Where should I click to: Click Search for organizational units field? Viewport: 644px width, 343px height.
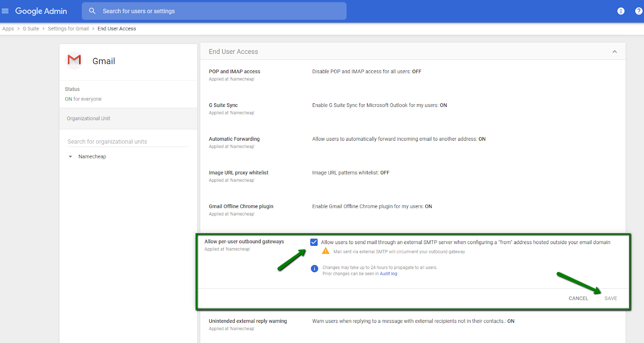(128, 142)
